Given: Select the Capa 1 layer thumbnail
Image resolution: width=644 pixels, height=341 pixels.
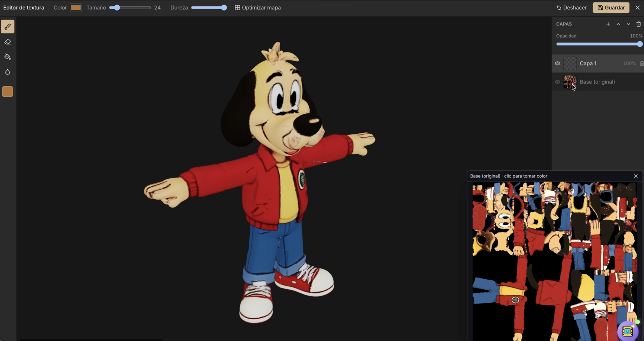Looking at the screenshot, I should coord(570,63).
